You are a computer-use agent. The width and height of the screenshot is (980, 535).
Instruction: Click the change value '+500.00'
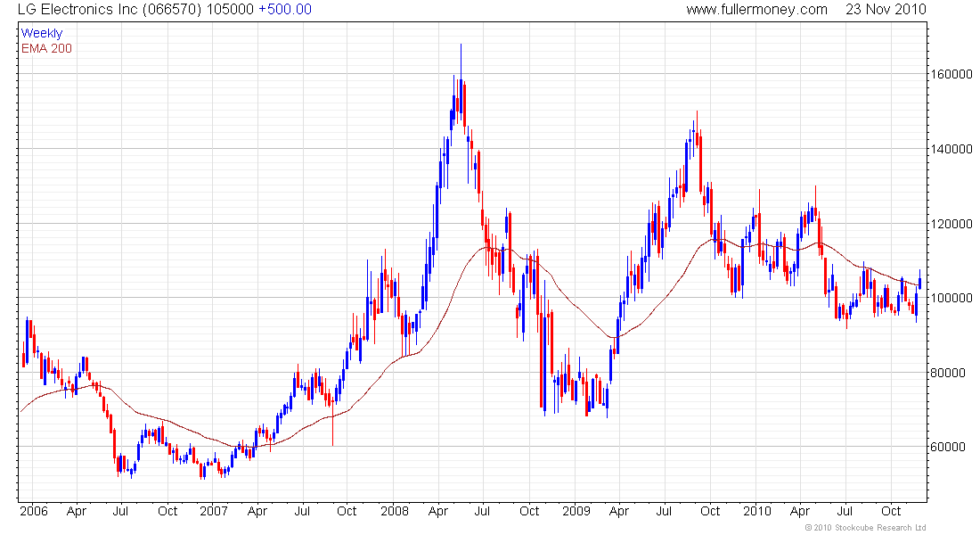coord(285,10)
